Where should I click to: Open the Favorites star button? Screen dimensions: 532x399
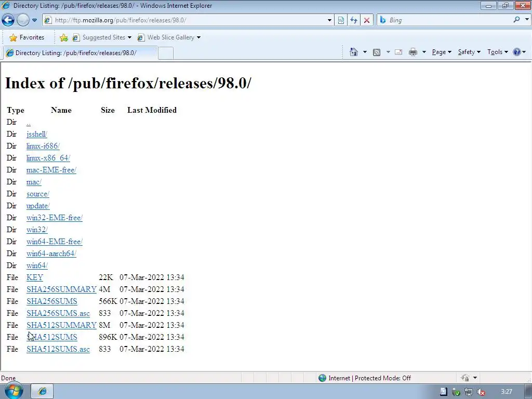27,37
